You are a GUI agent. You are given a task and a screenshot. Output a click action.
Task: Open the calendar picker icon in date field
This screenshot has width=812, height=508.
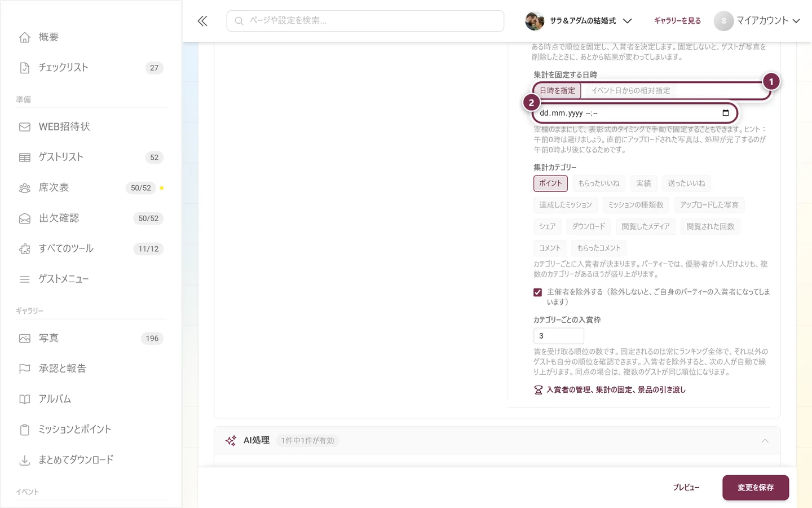(x=726, y=113)
